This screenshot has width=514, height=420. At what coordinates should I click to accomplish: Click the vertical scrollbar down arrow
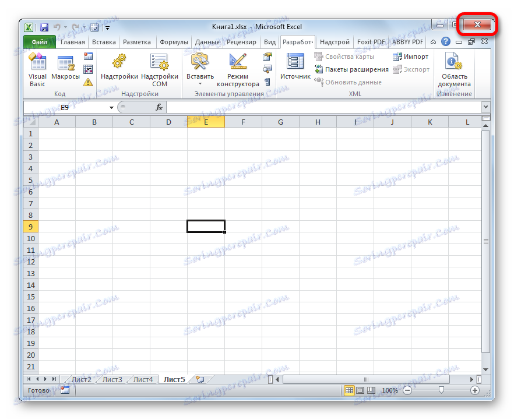[x=486, y=369]
